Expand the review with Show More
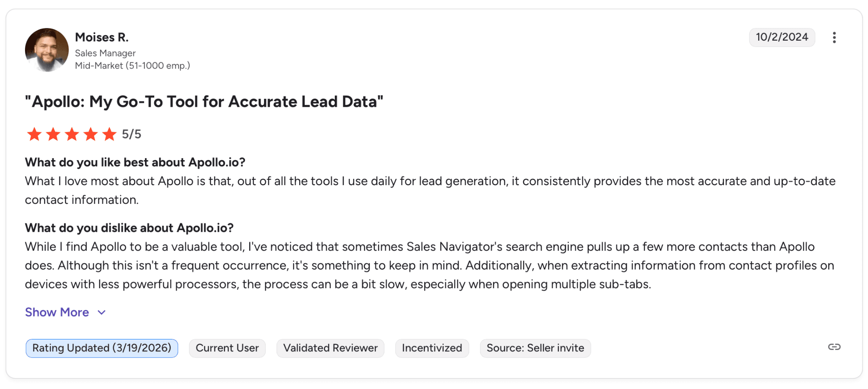Image resolution: width=868 pixels, height=389 pixels. pyautogui.click(x=57, y=312)
